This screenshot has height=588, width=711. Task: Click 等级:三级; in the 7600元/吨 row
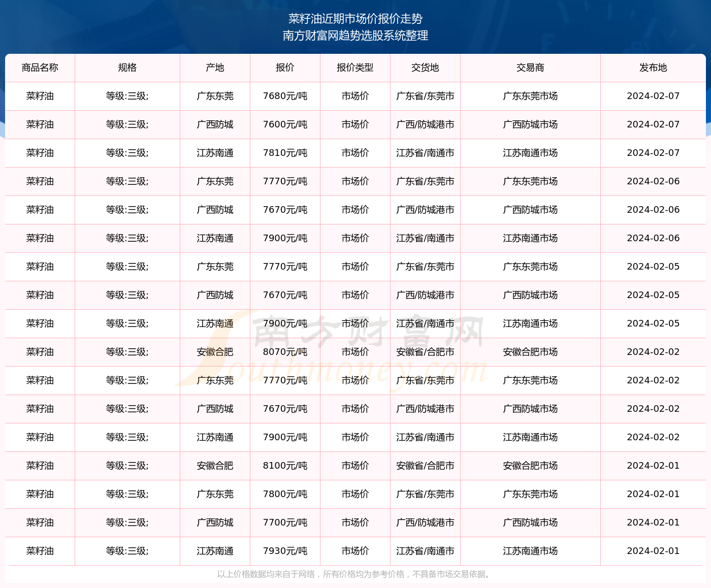(127, 124)
